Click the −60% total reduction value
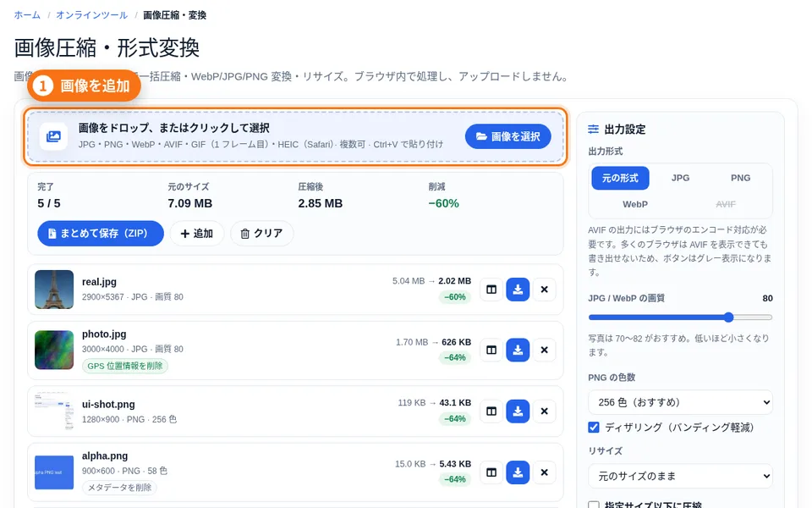Viewport: 812px width, 508px height. (x=443, y=203)
